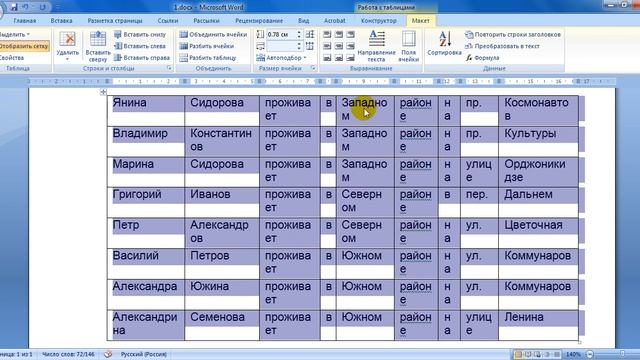Click the cell containing Семенова
This screenshot has height=360, width=640.
[222, 325]
